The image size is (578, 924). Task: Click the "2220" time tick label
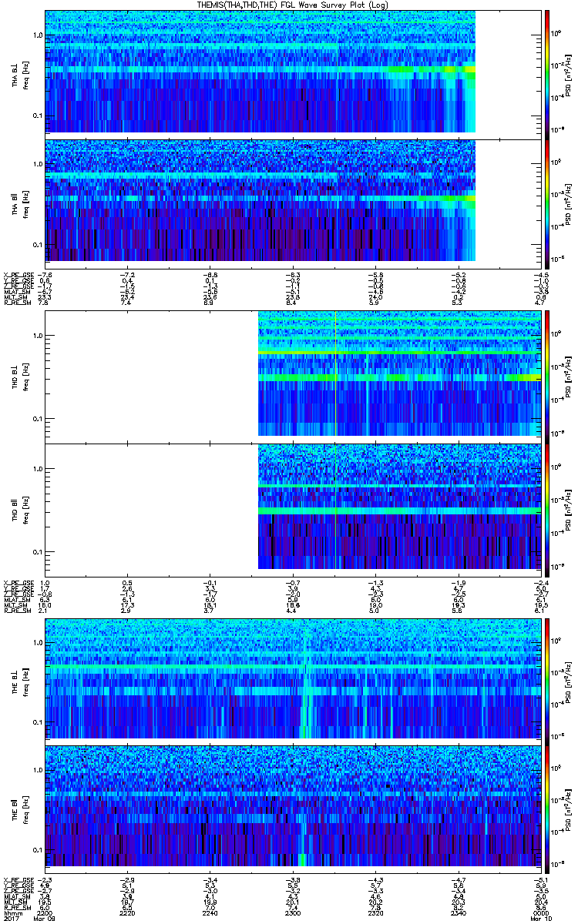[128, 915]
